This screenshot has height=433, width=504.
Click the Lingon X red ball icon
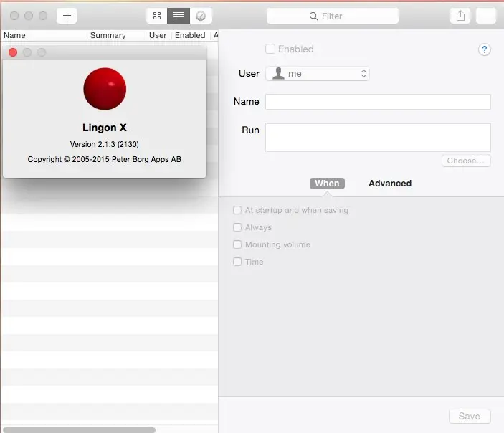[x=105, y=89]
